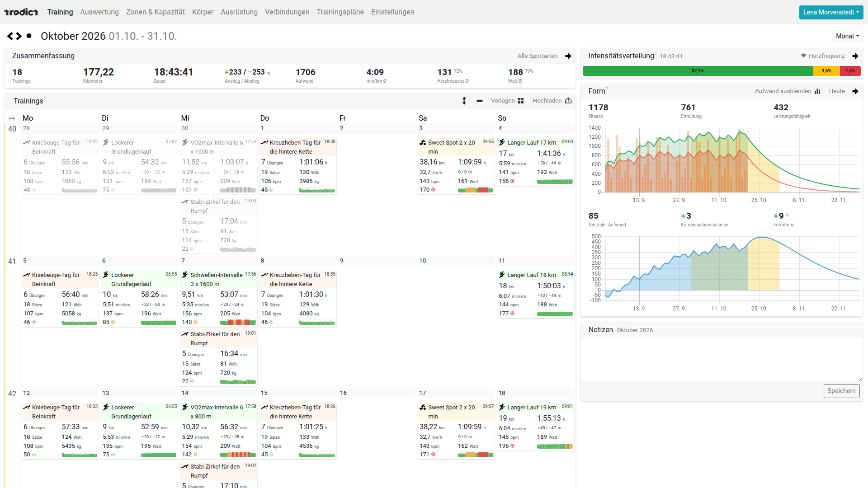Image resolution: width=868 pixels, height=488 pixels.
Task: Open Alle Sportarten filter
Action: [x=538, y=56]
